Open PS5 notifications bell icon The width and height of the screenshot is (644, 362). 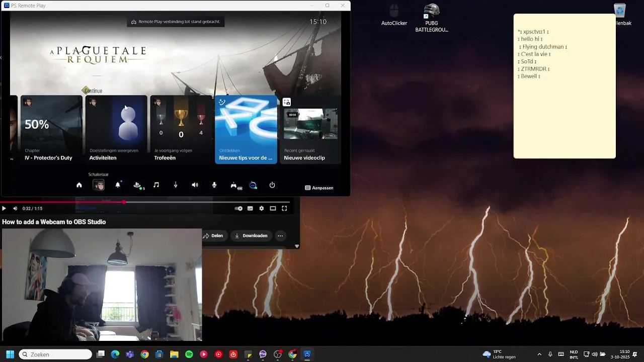tap(118, 185)
